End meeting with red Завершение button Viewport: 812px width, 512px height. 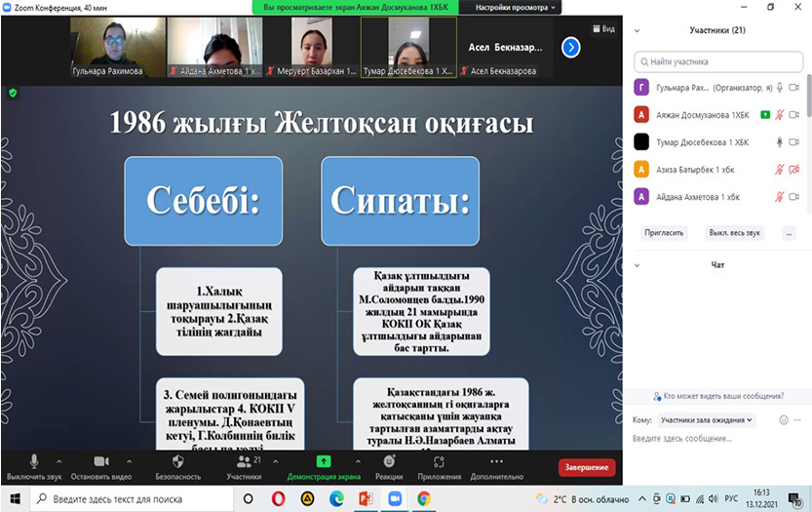(587, 467)
